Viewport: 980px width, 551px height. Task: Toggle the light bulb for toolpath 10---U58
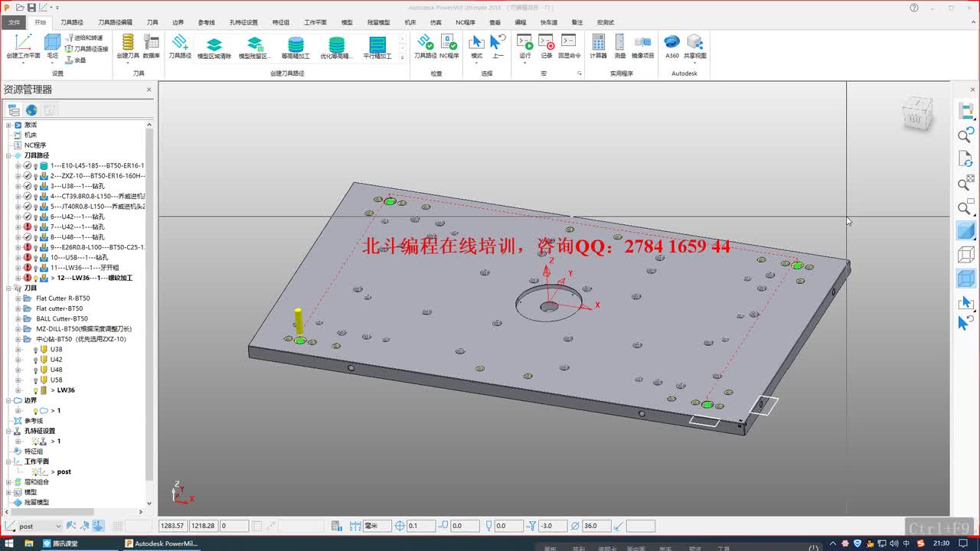[x=35, y=258]
